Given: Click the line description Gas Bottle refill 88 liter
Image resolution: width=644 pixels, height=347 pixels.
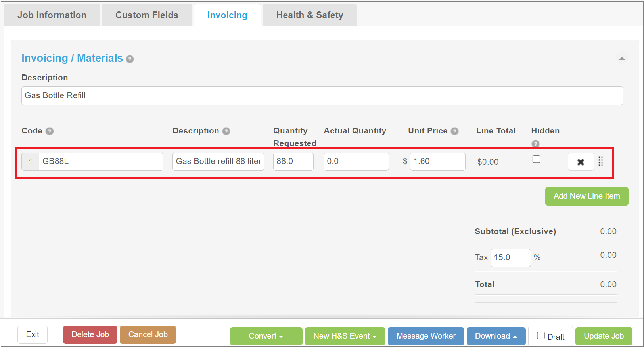Looking at the screenshot, I should (218, 162).
